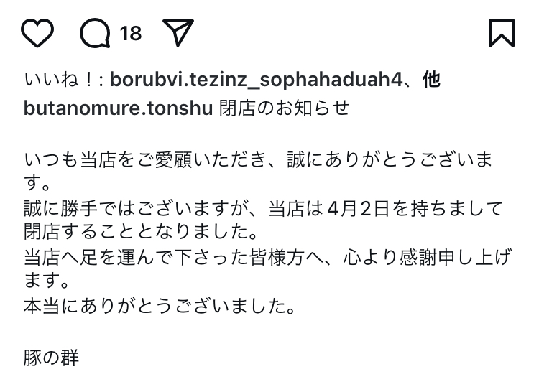Visit the butanomure.tonshu profile

pos(119,108)
